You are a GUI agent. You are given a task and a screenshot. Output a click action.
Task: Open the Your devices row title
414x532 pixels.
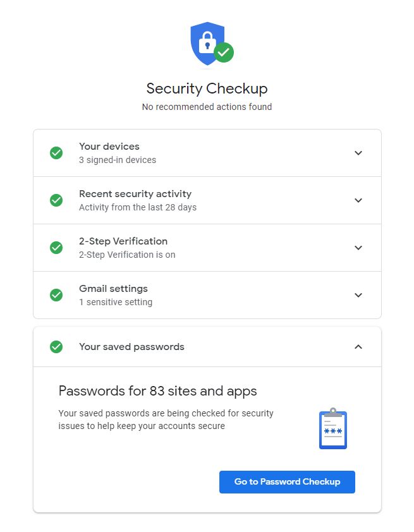(x=109, y=147)
